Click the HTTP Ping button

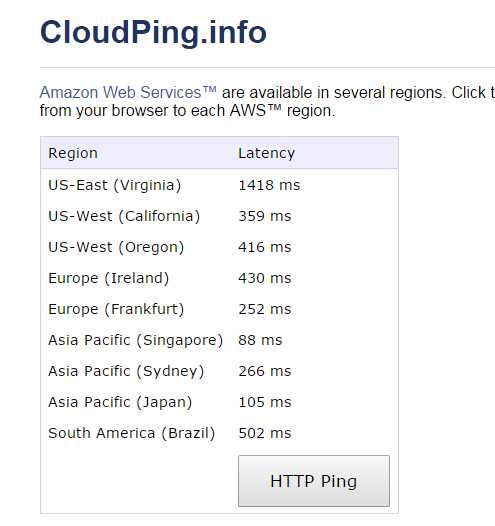point(314,480)
